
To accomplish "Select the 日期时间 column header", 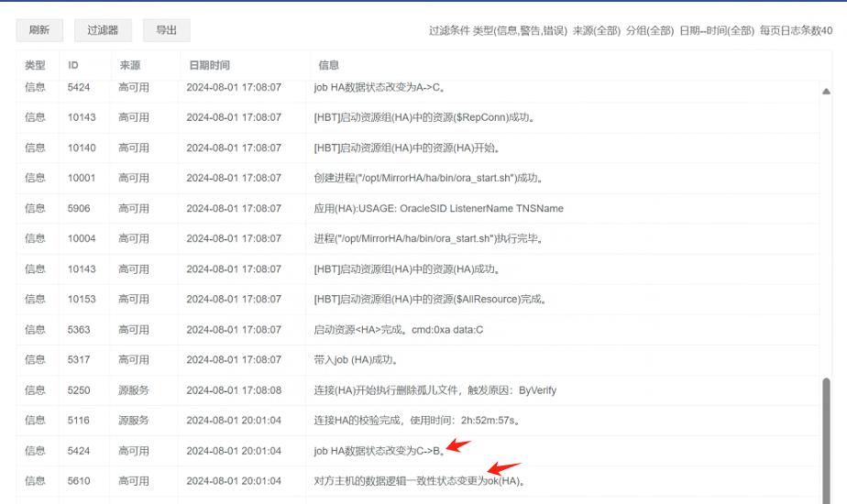I will (209, 65).
